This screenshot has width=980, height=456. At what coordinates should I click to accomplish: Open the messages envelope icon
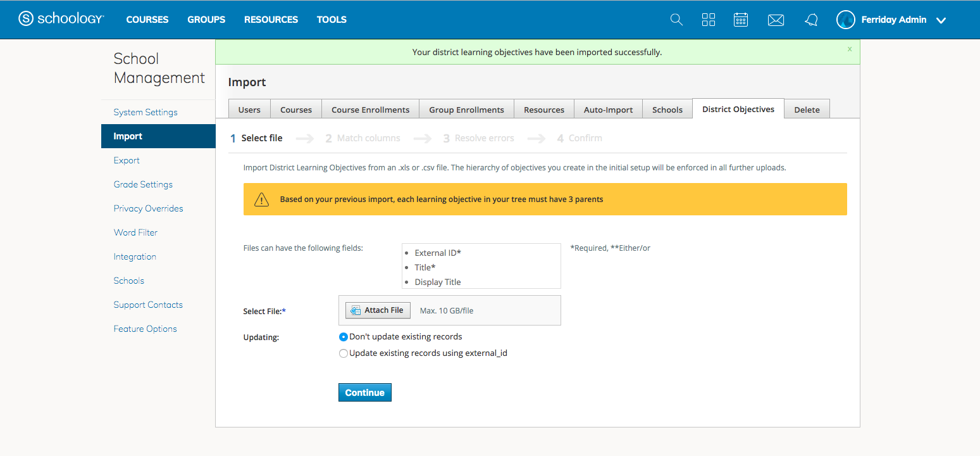(x=776, y=20)
